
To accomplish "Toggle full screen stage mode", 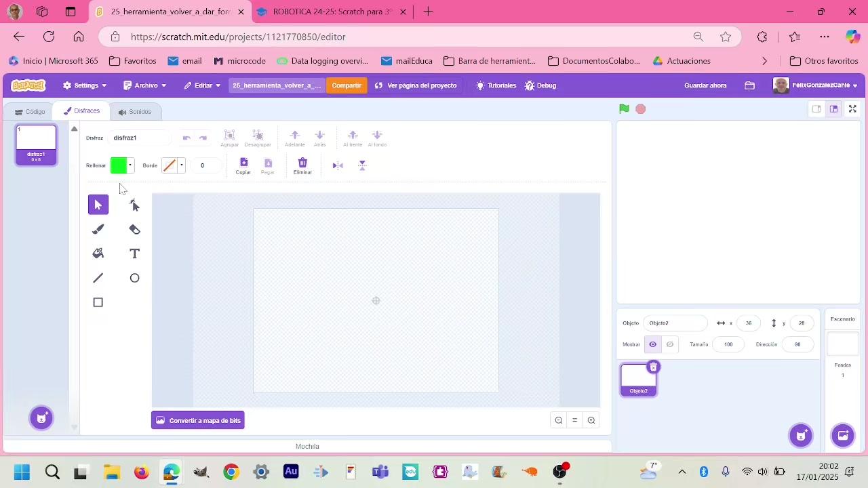I will click(x=853, y=109).
